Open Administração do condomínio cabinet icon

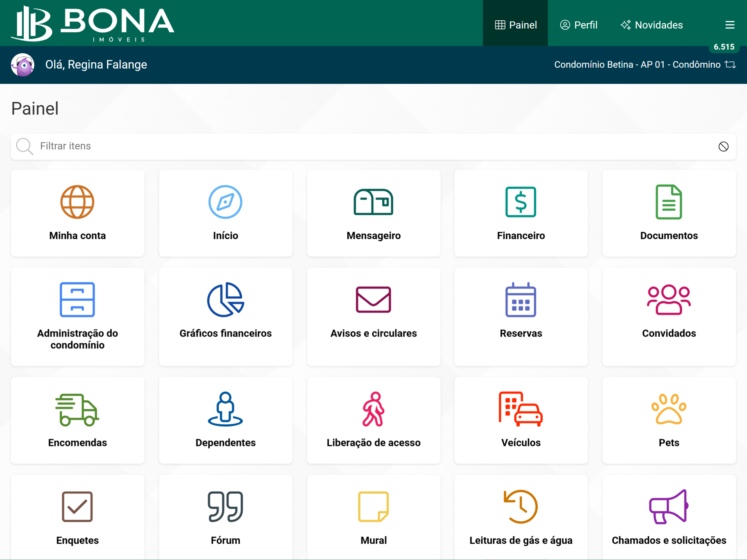77,300
